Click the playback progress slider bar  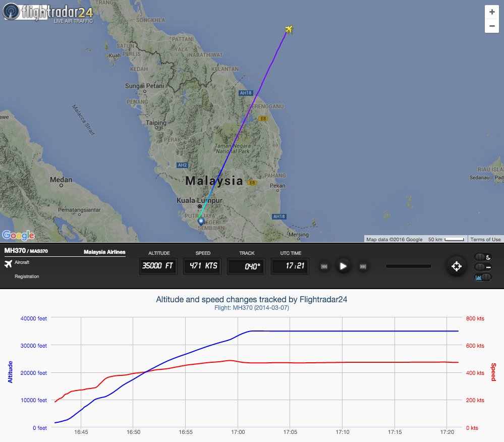[x=408, y=266]
